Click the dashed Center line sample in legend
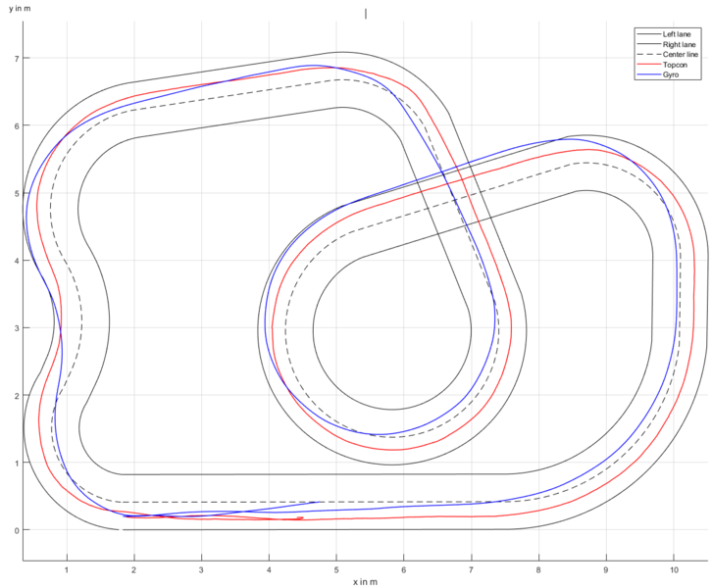Screen dimensions: 712x588 [x=648, y=54]
